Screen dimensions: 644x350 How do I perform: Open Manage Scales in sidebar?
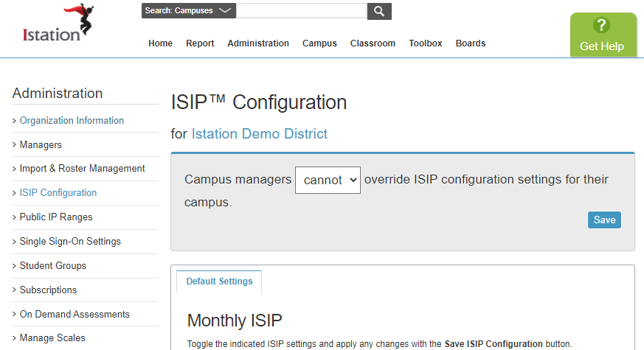tap(52, 337)
